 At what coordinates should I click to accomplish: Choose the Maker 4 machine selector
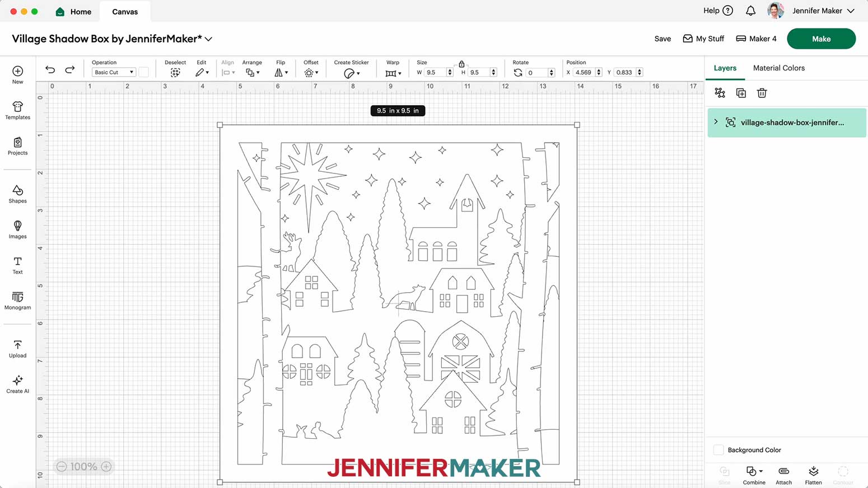(x=756, y=39)
